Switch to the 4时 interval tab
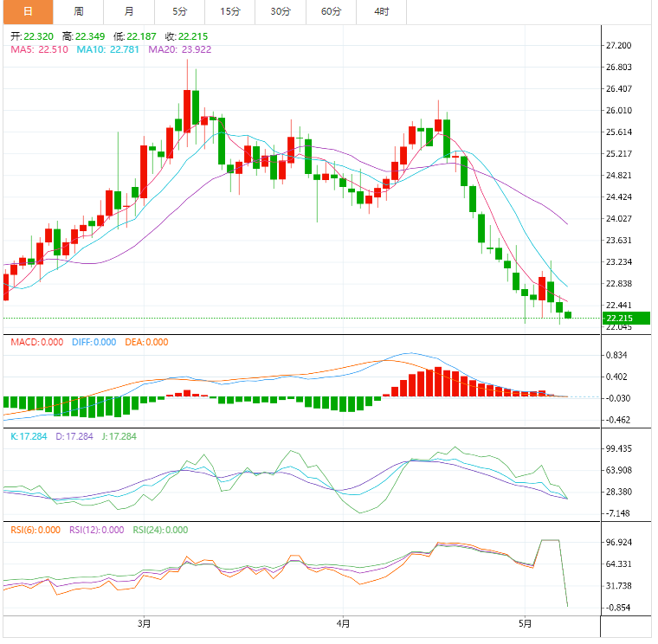The width and height of the screenshot is (658, 644). (x=382, y=11)
